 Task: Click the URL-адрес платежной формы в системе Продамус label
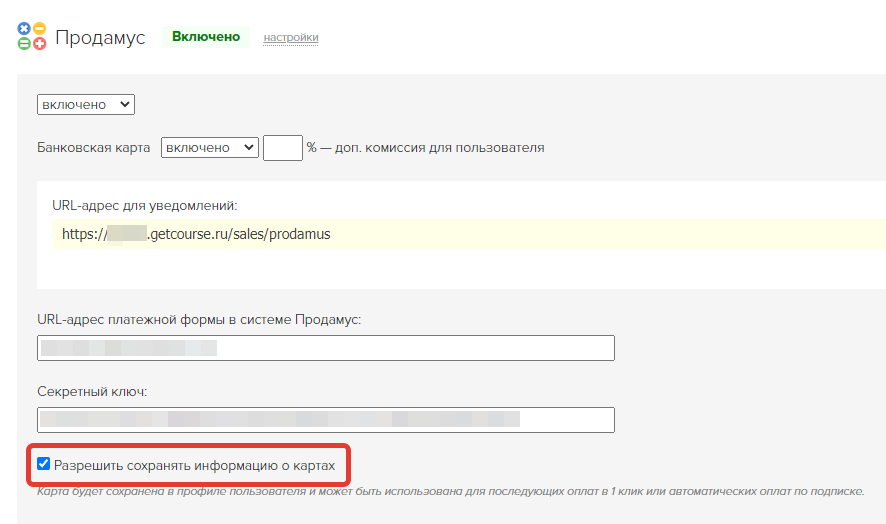pyautogui.click(x=199, y=320)
